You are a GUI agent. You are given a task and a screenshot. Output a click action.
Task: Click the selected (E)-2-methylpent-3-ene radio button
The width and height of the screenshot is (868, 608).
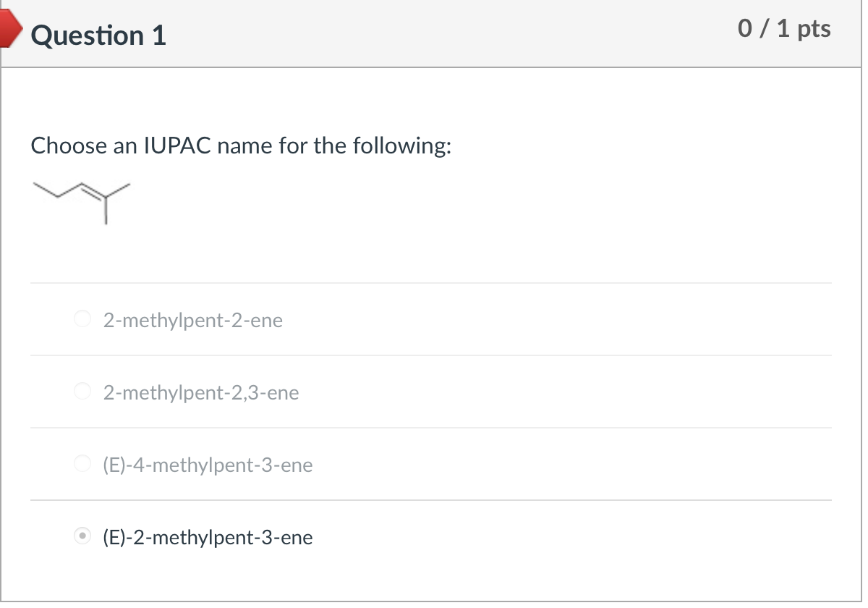82,536
